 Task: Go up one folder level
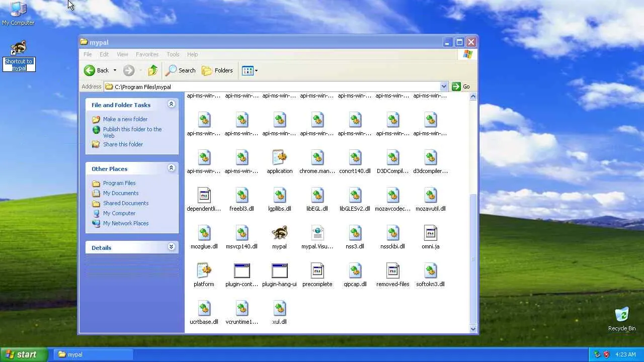click(153, 70)
